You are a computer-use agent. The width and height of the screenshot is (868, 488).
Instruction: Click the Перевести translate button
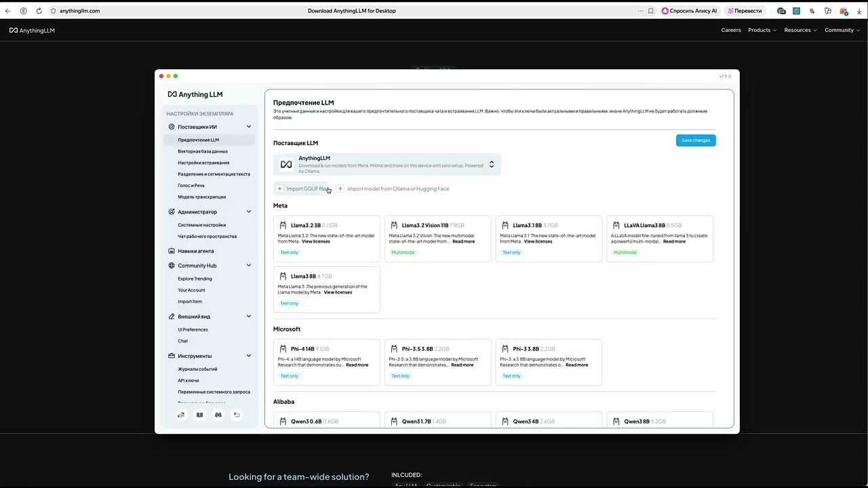click(745, 11)
